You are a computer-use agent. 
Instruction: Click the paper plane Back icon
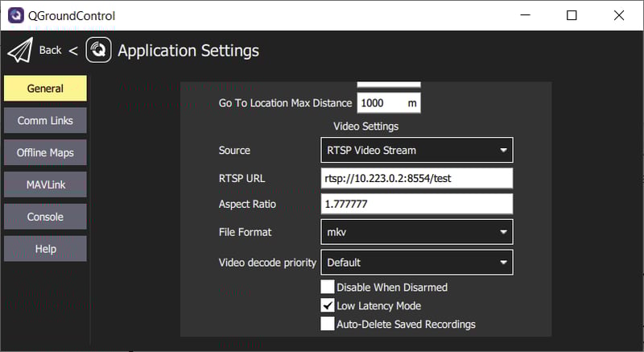[20, 51]
